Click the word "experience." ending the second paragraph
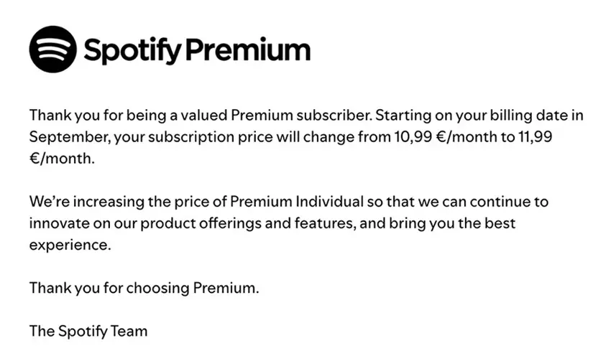Viewport: 611px width, 364px height. [x=70, y=245]
